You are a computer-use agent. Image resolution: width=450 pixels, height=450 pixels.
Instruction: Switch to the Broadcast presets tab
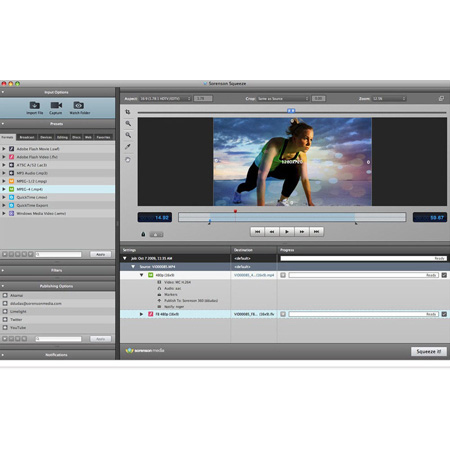tap(27, 137)
